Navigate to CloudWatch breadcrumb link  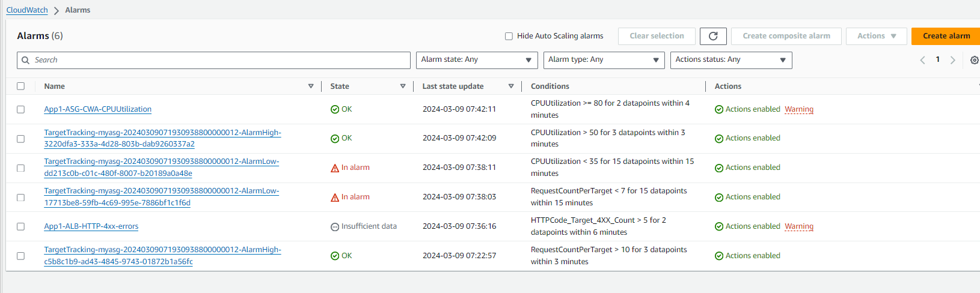(27, 10)
